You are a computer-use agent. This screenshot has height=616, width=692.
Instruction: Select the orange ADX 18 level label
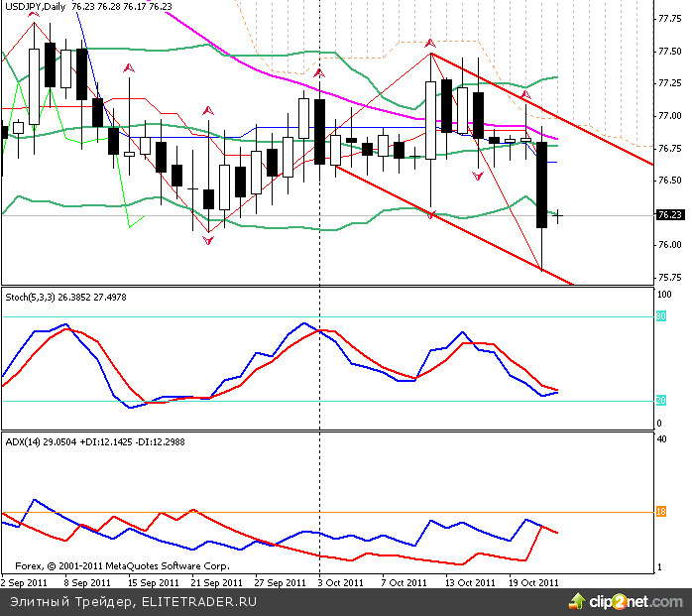click(x=661, y=512)
